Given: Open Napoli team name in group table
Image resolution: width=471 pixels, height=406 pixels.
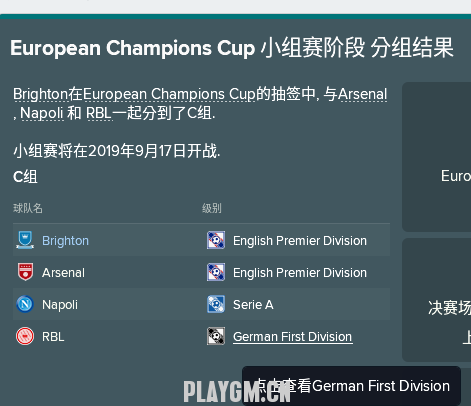Looking at the screenshot, I should pyautogui.click(x=60, y=305).
